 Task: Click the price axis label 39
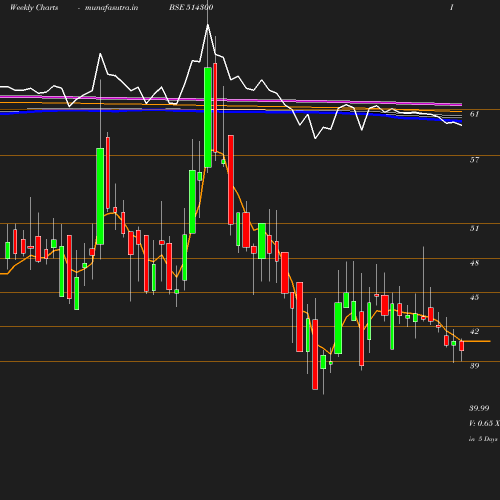coord(474,366)
